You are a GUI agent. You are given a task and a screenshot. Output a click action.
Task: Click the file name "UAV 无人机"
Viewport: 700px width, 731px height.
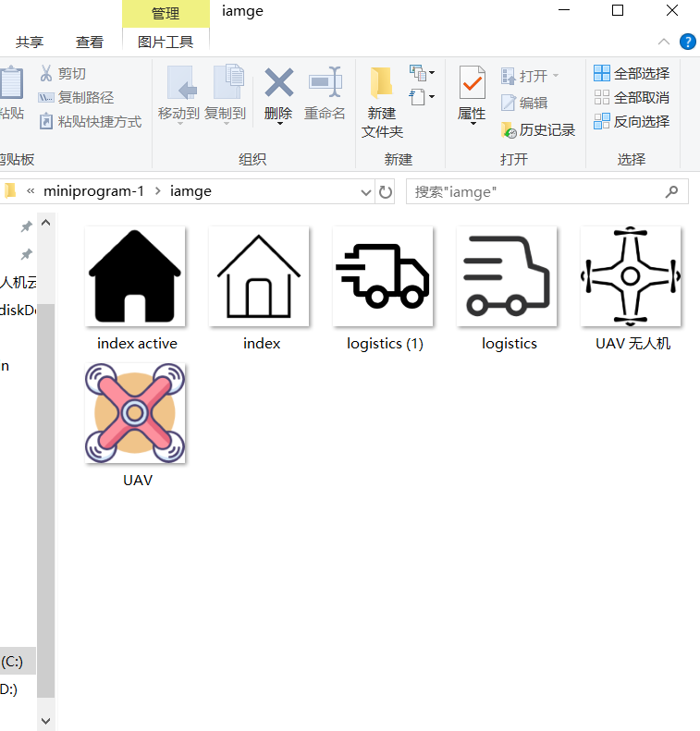[x=632, y=344]
